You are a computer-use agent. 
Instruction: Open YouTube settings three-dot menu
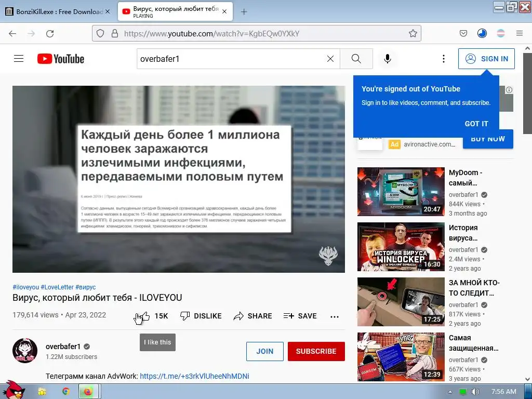coord(443,59)
